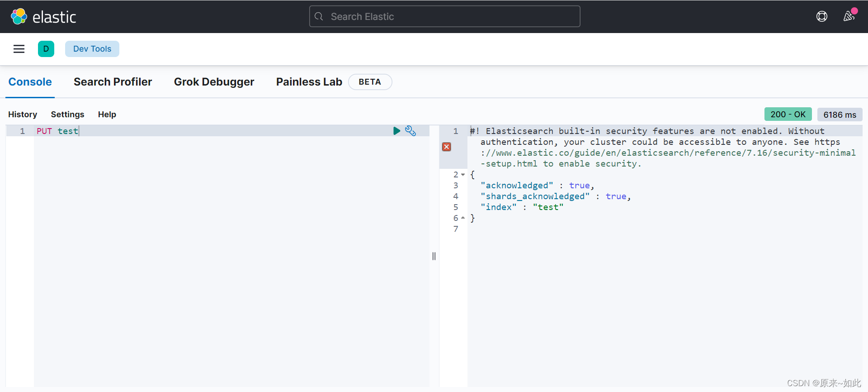868x392 pixels.
Task: Open console Help
Action: click(107, 115)
